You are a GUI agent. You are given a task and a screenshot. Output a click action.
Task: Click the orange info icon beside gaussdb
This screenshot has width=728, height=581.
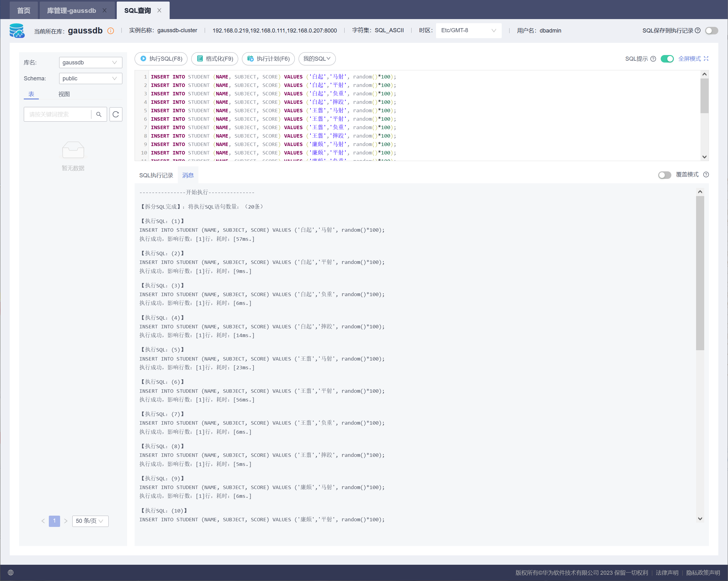(110, 31)
